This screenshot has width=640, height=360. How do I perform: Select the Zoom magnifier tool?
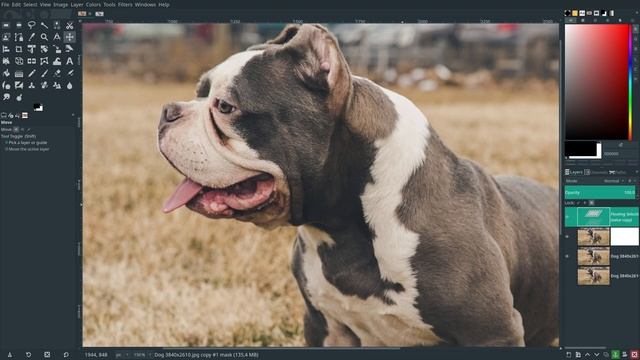44,37
